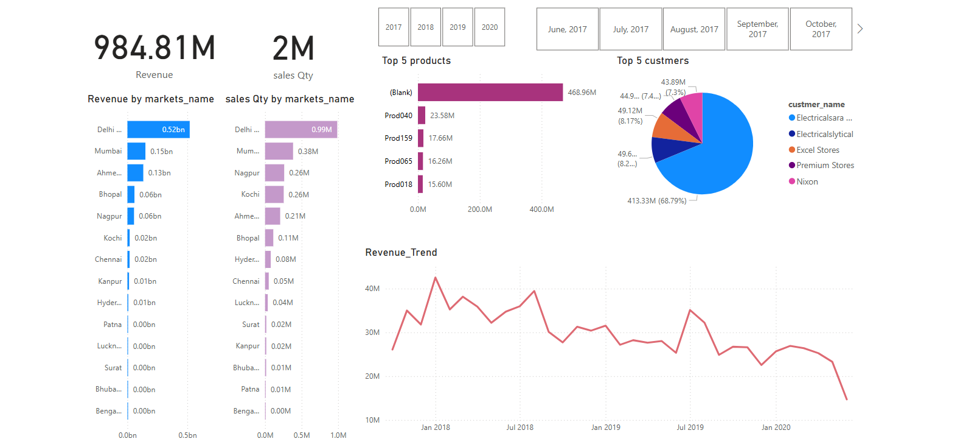
Task: Select the Prod065 product bar
Action: tap(420, 161)
